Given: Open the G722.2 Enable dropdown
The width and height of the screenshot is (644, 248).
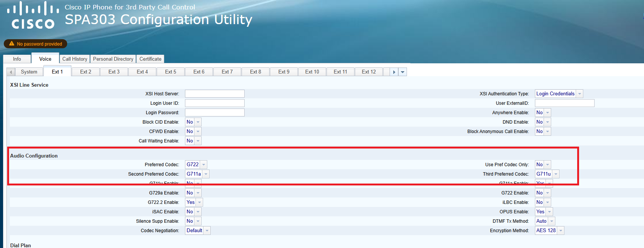Looking at the screenshot, I should point(194,202).
